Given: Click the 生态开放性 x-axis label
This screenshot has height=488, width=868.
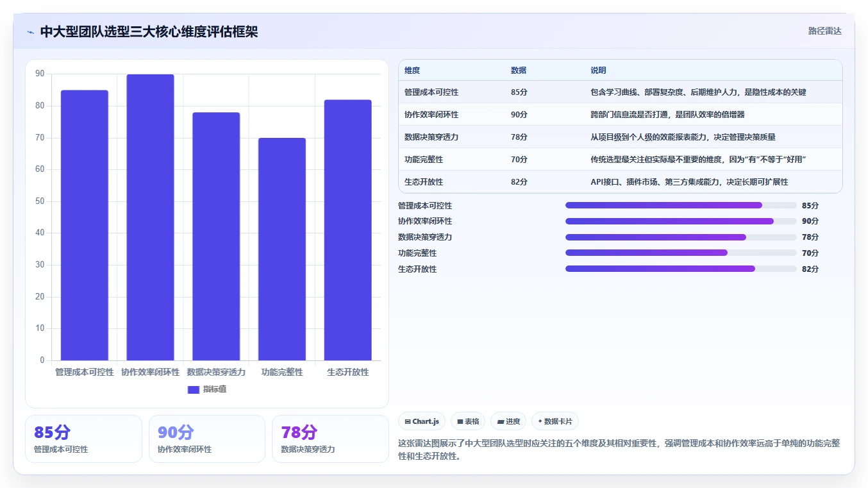Looking at the screenshot, I should click(x=347, y=372).
